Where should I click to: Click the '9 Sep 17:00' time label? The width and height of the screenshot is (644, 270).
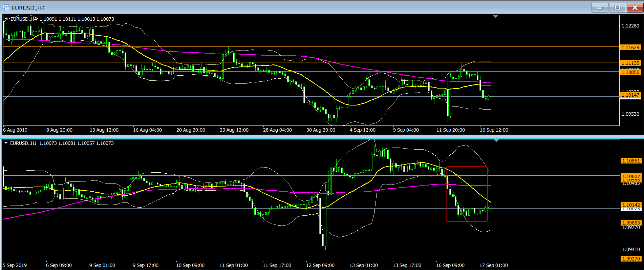click(x=146, y=265)
